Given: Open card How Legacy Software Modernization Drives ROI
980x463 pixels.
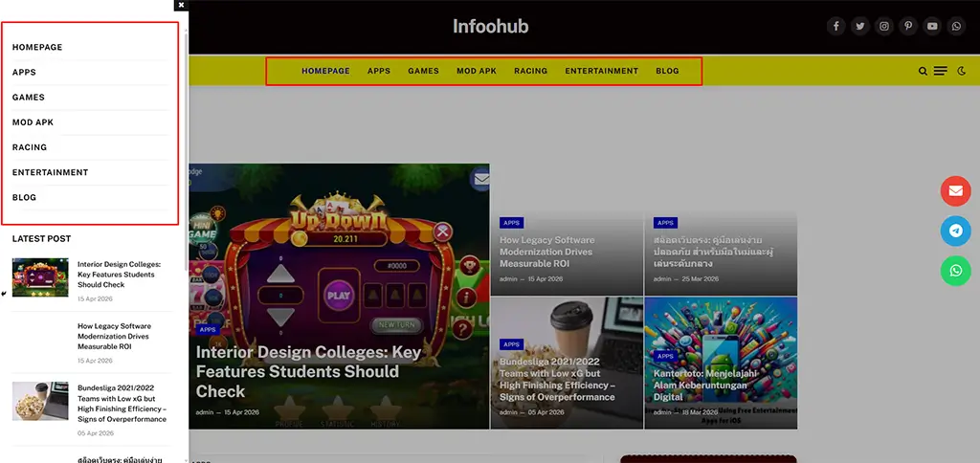Looking at the screenshot, I should click(x=546, y=252).
